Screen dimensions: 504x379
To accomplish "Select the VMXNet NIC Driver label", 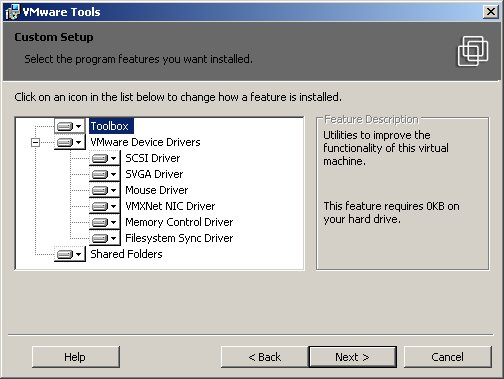I will [x=170, y=206].
